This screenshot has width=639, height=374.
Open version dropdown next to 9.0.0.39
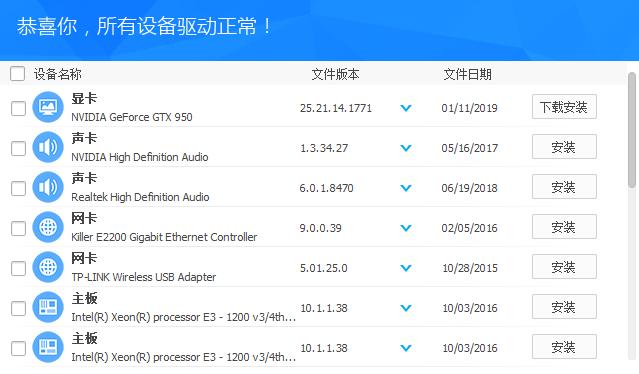click(x=406, y=228)
